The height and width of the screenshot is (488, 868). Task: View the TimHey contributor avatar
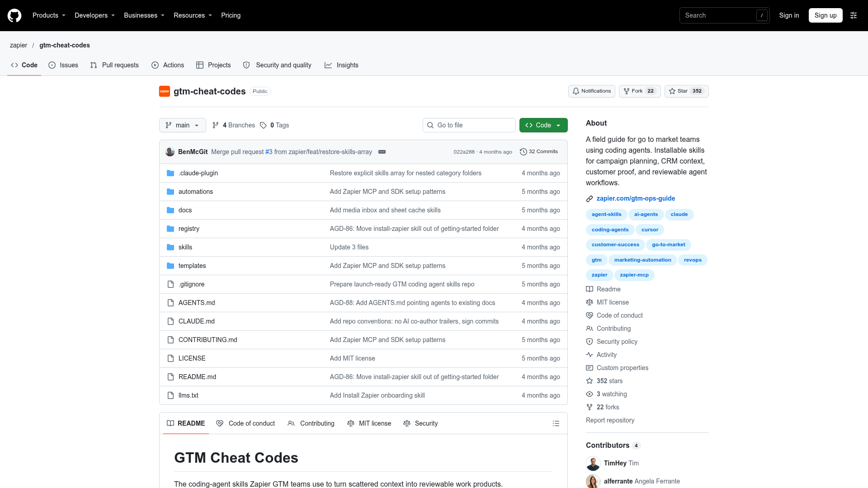click(x=593, y=463)
